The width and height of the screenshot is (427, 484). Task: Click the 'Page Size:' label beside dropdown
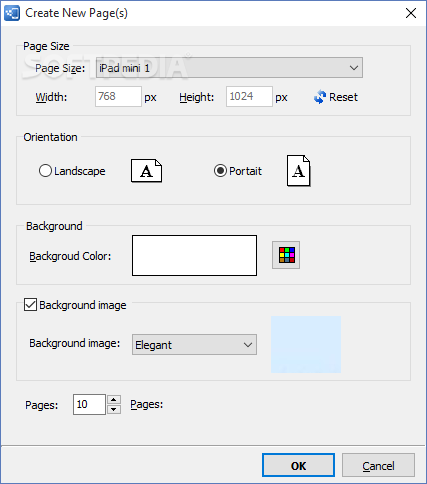[60, 68]
